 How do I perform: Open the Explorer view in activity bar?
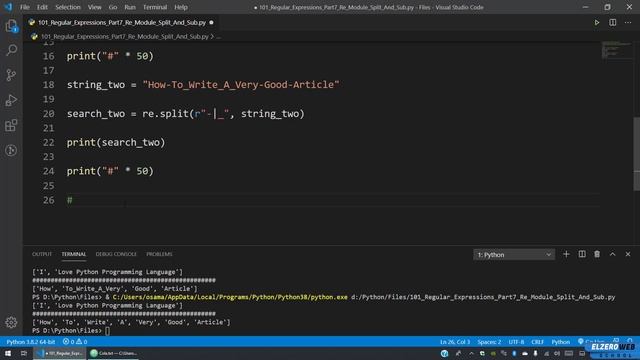(11, 26)
